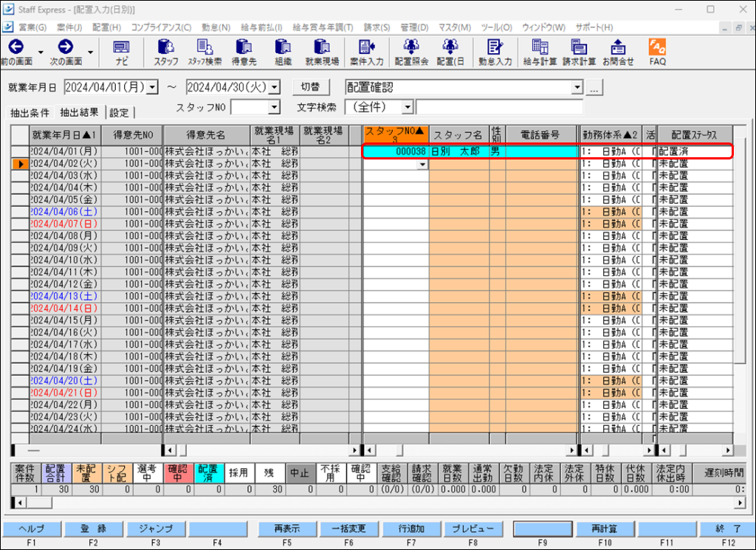The image size is (756, 550).
Task: Open the 請求計算 toolbar icon
Action: (x=579, y=52)
